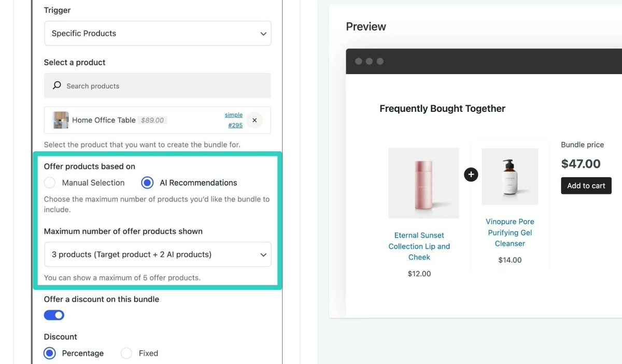This screenshot has height=364, width=622.
Task: Click the magnifier icon in product search
Action: pyautogui.click(x=57, y=85)
